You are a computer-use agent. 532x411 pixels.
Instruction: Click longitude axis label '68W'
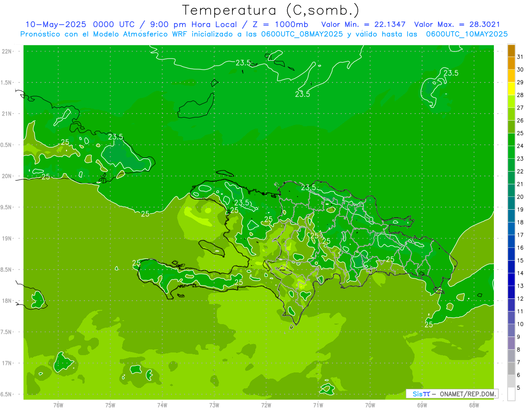pos(474,405)
